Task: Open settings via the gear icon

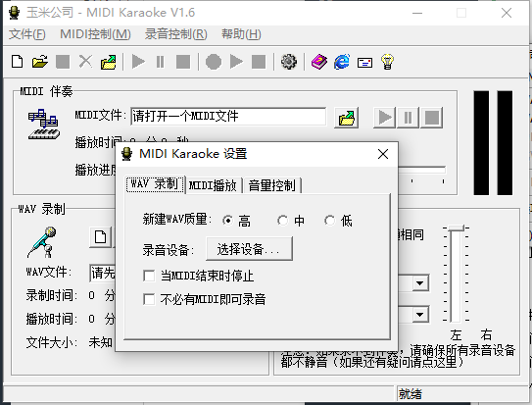Action: pyautogui.click(x=289, y=62)
